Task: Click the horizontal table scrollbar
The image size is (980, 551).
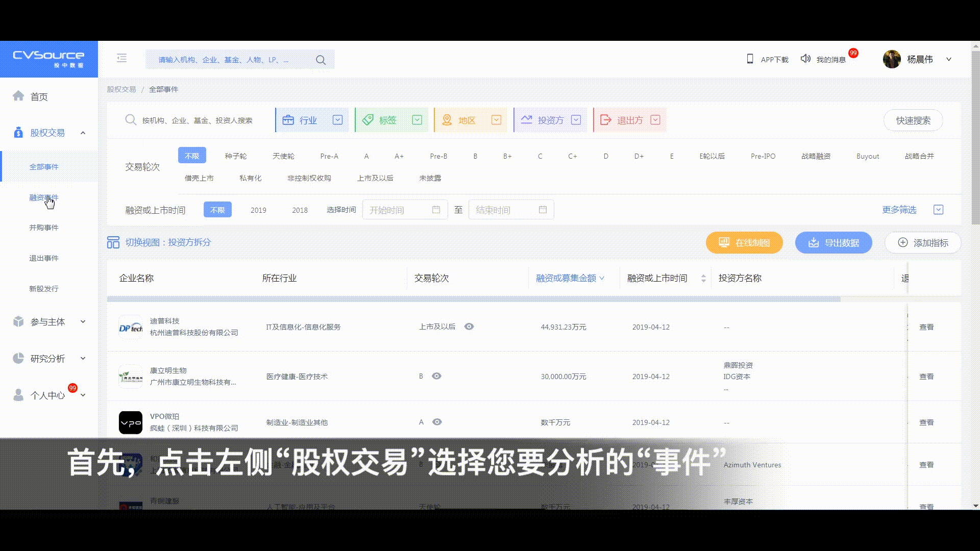Action: 473,299
